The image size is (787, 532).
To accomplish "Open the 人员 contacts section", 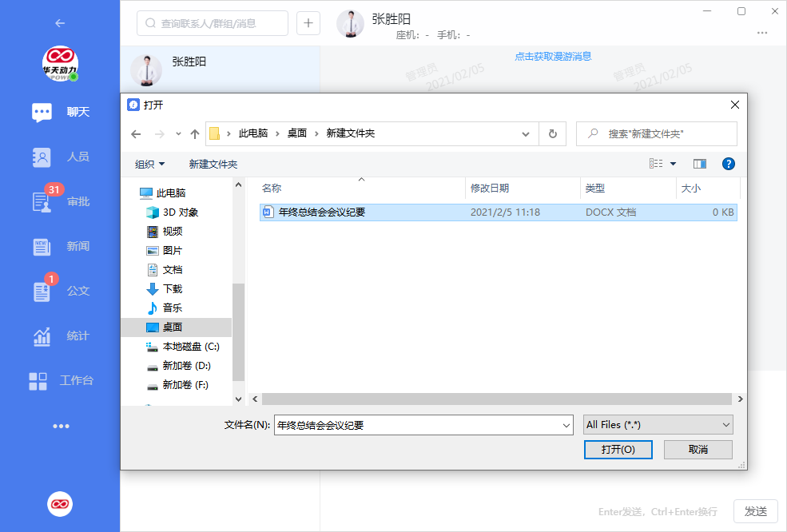I will 60,157.
